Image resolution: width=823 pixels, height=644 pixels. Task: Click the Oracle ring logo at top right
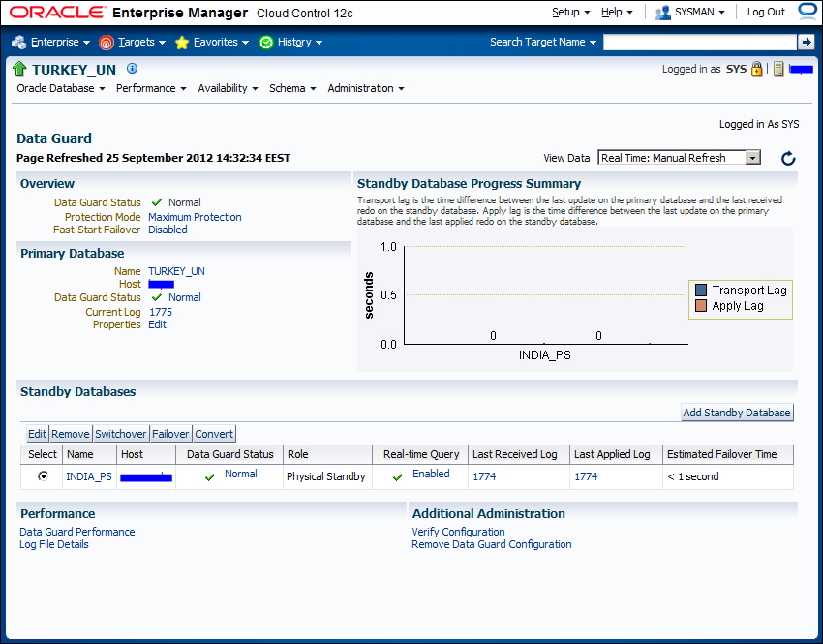tap(808, 11)
